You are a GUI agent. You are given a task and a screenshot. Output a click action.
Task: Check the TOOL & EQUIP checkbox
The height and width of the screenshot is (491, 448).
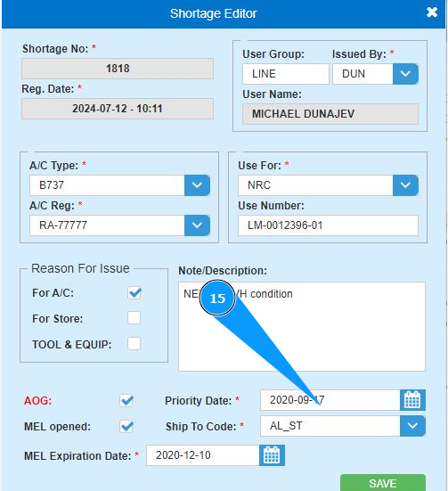(x=134, y=343)
